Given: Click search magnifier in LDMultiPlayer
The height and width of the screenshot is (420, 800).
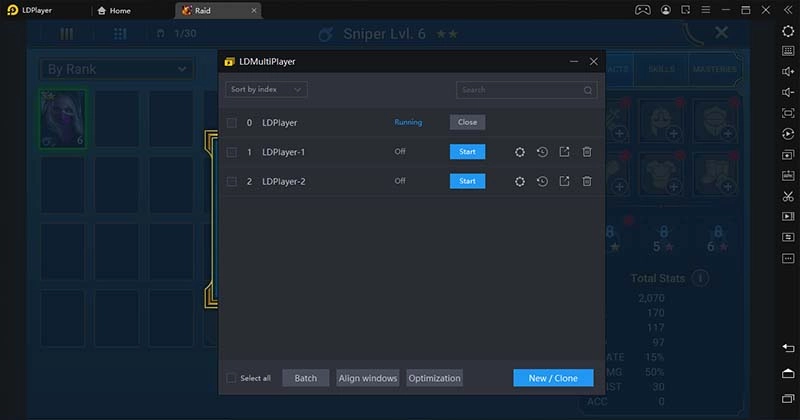Looking at the screenshot, I should click(x=587, y=90).
